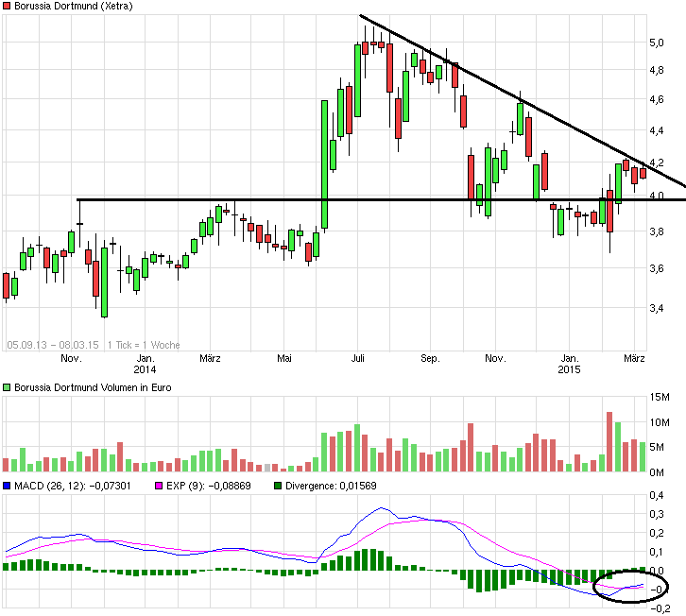Click the '1 Tick = 1 Woche' label
The image size is (686, 616).
pyautogui.click(x=144, y=345)
